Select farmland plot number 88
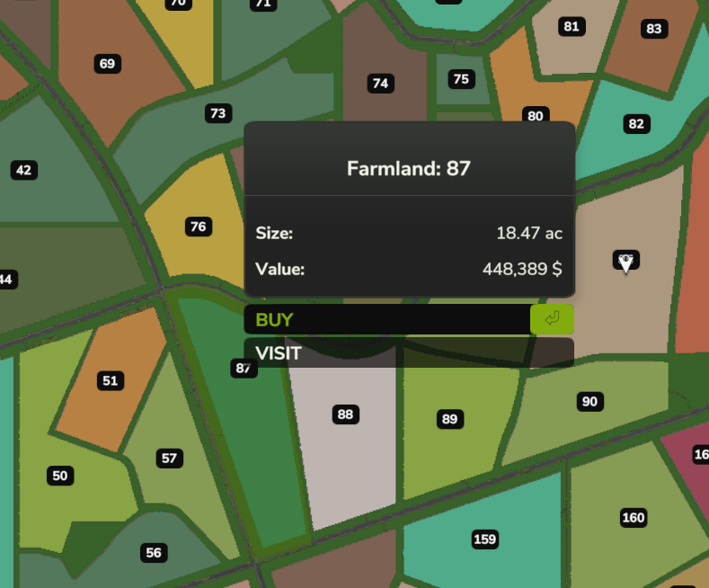709x588 pixels. click(345, 414)
